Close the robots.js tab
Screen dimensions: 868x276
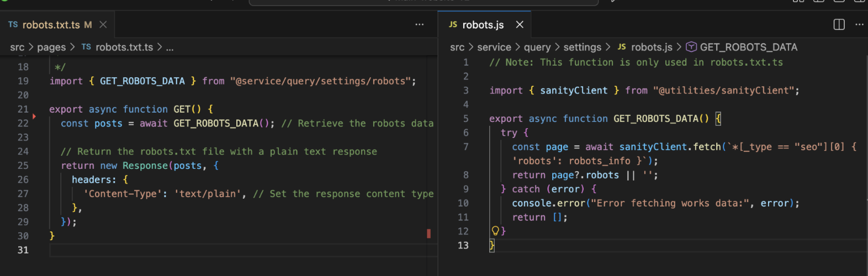pos(520,24)
